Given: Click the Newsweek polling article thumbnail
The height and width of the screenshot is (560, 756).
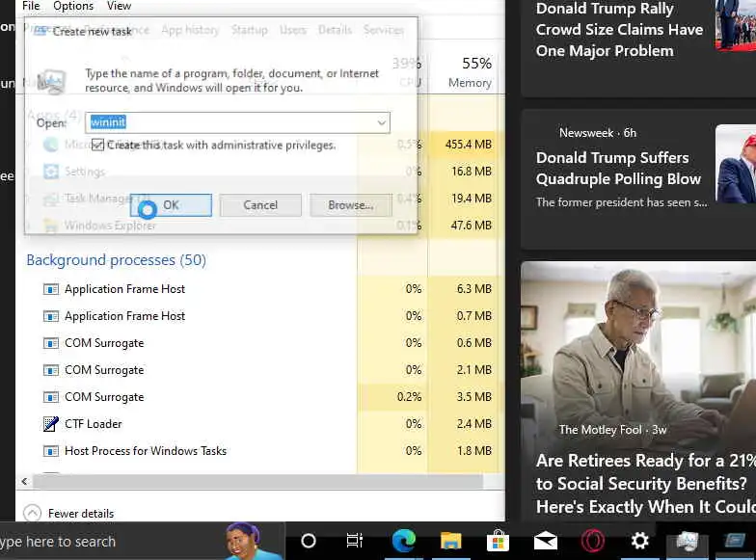Looking at the screenshot, I should (736, 164).
